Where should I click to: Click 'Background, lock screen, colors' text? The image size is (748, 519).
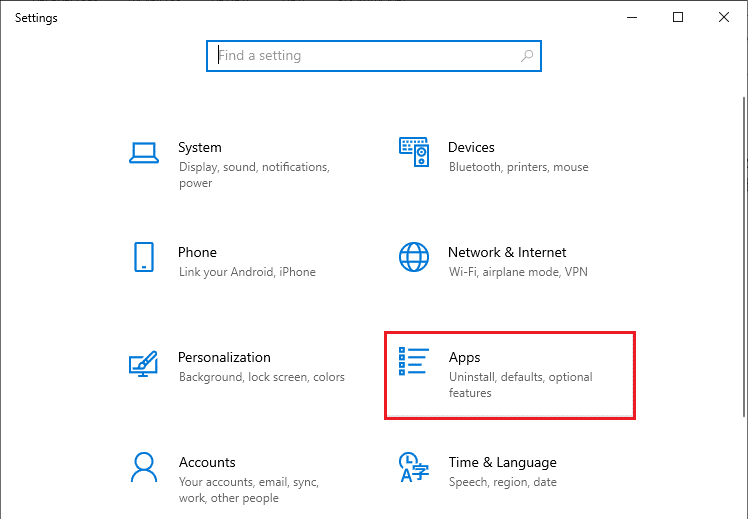click(x=261, y=377)
